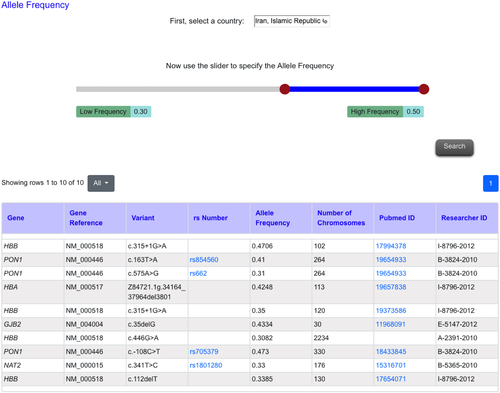The image size is (500, 393).
Task: Expand the All rows-per-page dropdown
Action: [101, 183]
